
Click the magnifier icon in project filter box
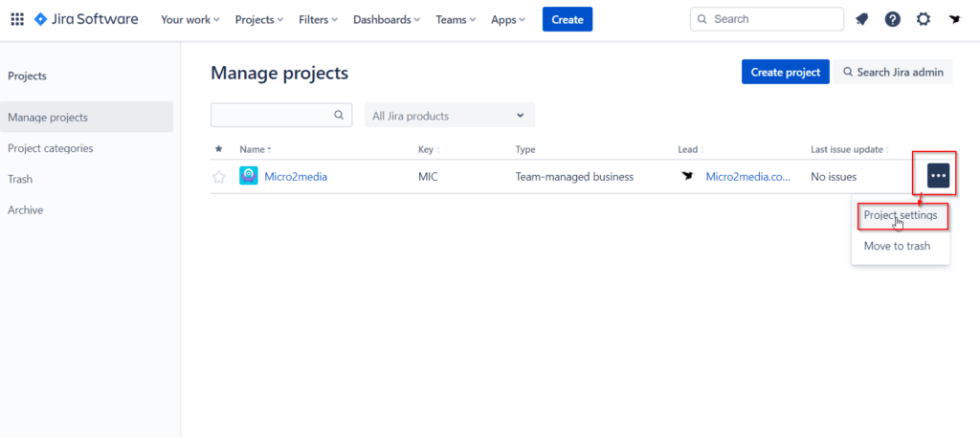(x=339, y=115)
